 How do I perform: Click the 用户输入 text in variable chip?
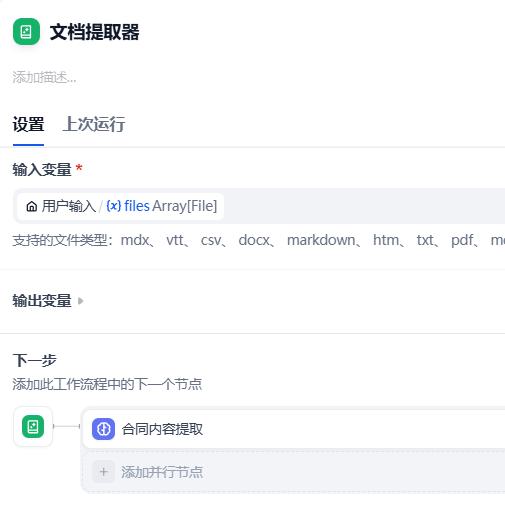point(69,206)
